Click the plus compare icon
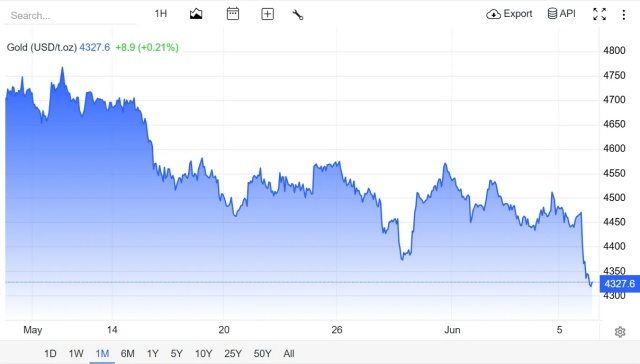This screenshot has height=364, width=640. pos(267,14)
